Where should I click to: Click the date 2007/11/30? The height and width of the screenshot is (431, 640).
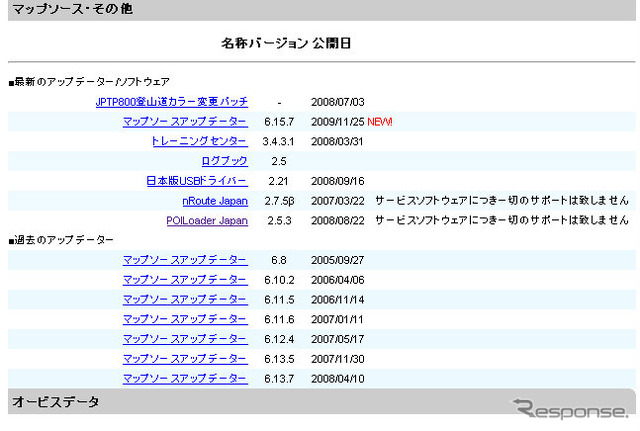(x=338, y=359)
